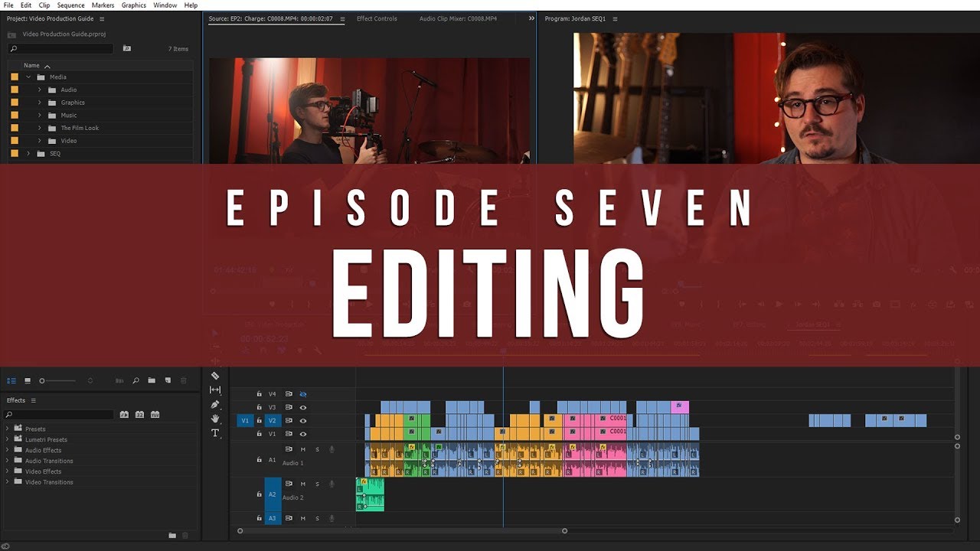Screen dimensions: 980x551
Task: Expand the Audio bin
Action: point(40,90)
